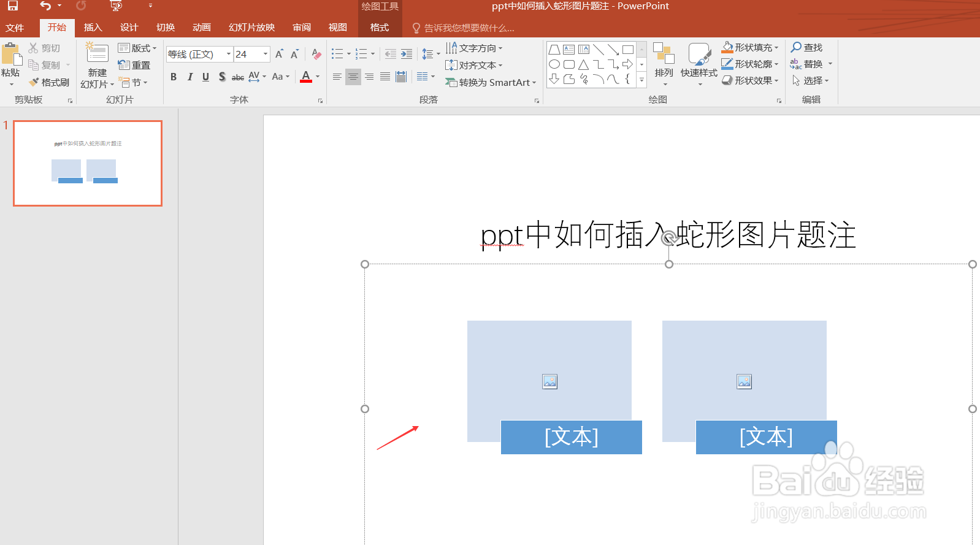Expand the shapes gallery more arrow

tap(642, 80)
